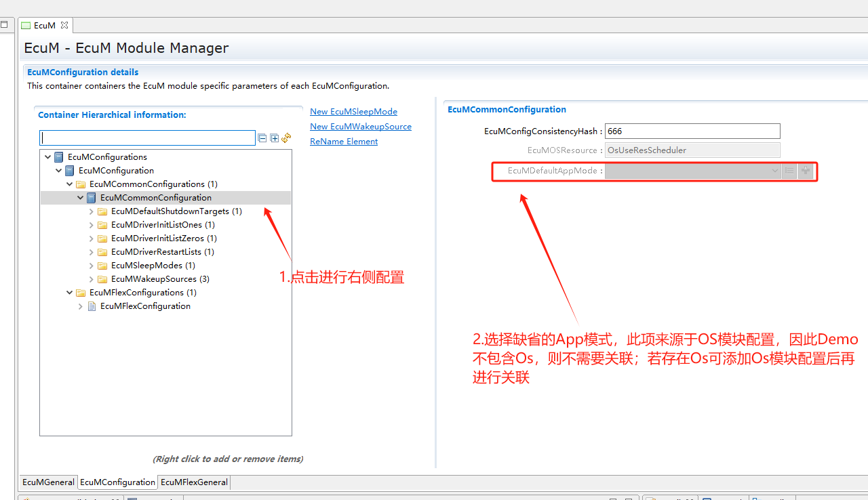Click the New EcuMSleepMode link

[x=353, y=112]
